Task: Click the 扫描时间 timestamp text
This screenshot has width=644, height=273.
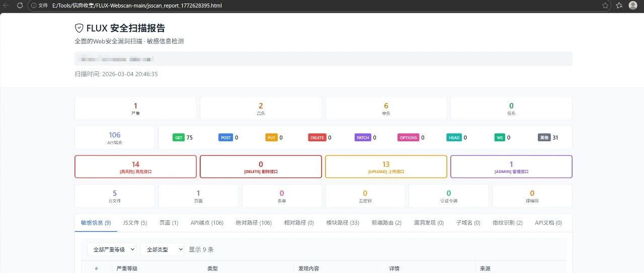Action: coord(116,74)
